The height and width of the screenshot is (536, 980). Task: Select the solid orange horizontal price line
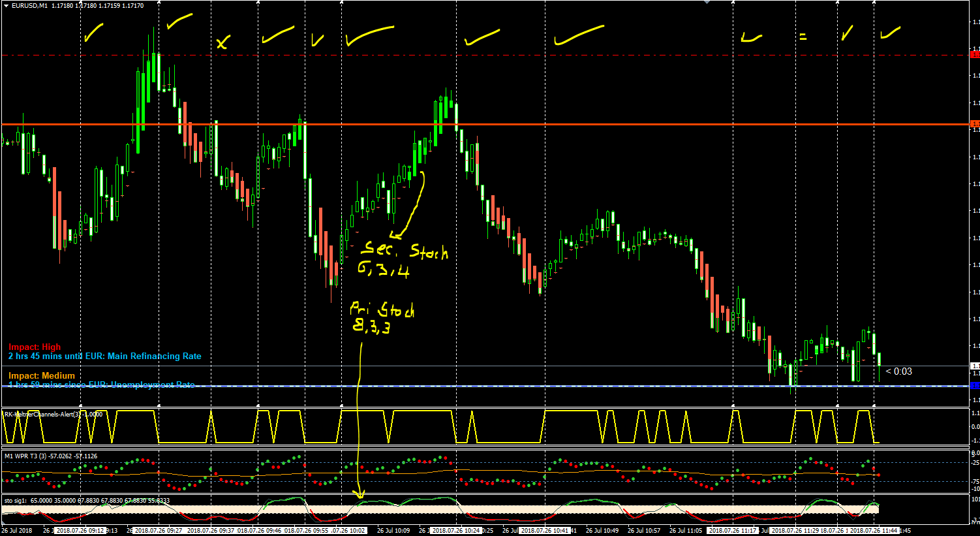[485, 124]
